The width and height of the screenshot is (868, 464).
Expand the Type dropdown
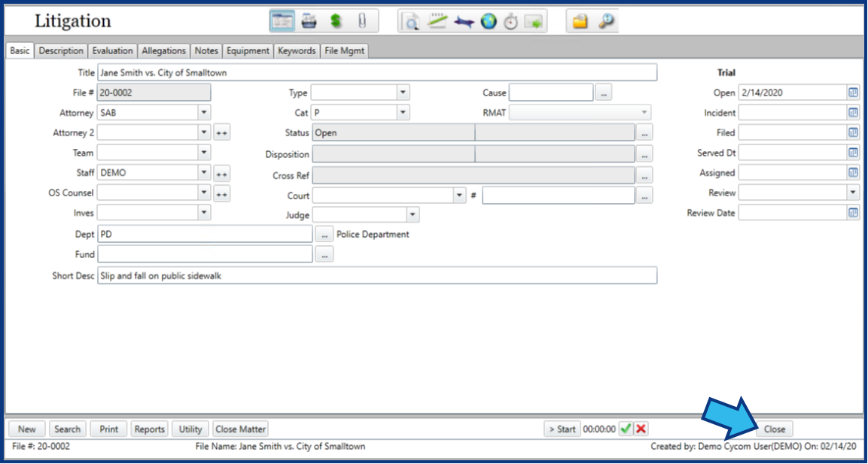click(x=403, y=92)
